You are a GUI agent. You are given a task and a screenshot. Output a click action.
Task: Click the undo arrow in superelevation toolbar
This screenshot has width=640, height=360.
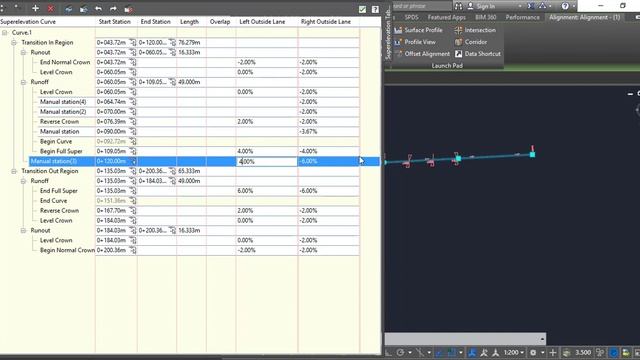98,9
